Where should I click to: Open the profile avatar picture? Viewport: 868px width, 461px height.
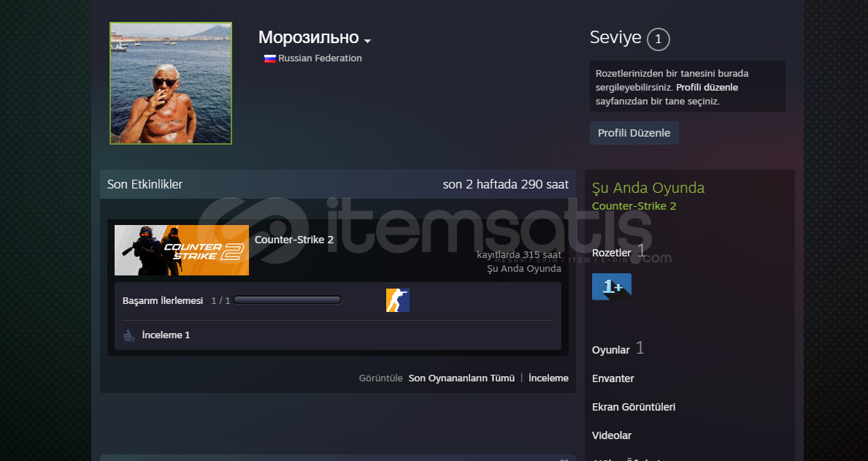coord(171,83)
